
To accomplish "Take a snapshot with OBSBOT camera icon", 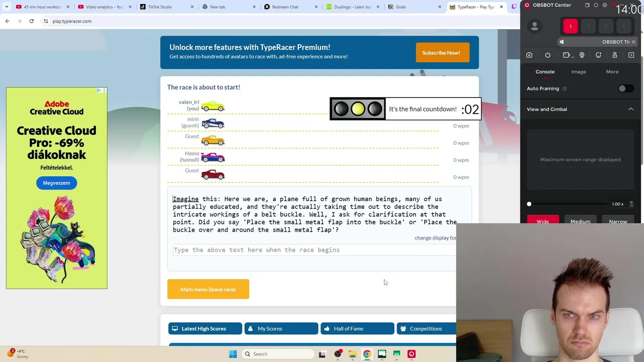I will (529, 55).
